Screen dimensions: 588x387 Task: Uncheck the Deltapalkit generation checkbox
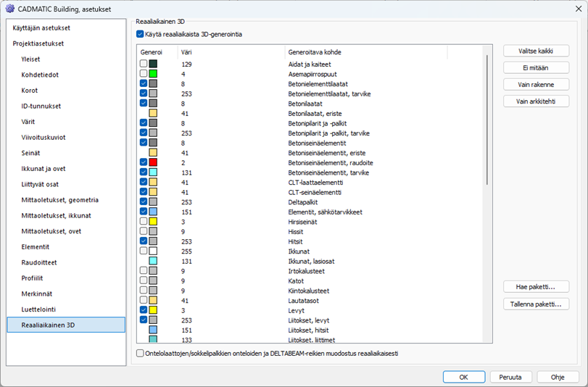tap(144, 202)
